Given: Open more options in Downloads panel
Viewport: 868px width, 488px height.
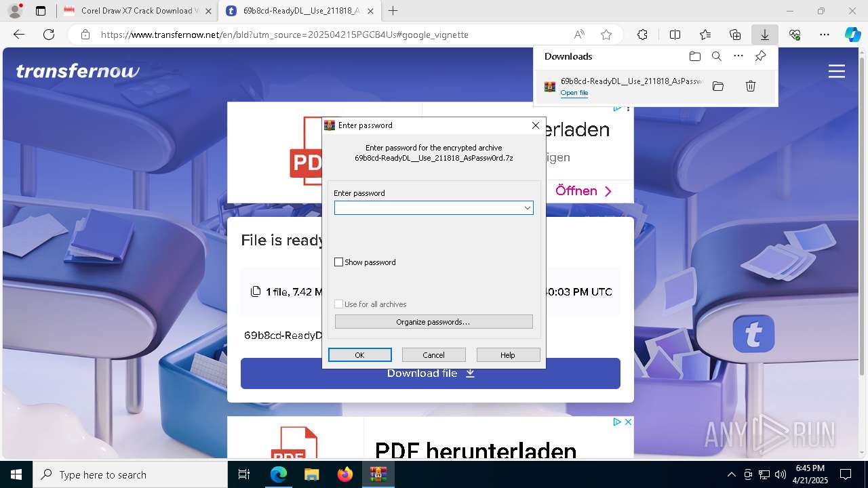Looking at the screenshot, I should pyautogui.click(x=738, y=56).
